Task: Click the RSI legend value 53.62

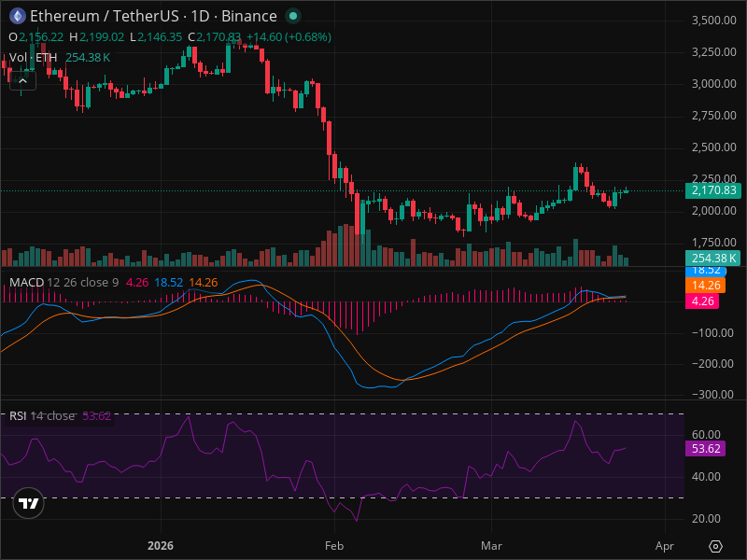Action: pos(97,415)
